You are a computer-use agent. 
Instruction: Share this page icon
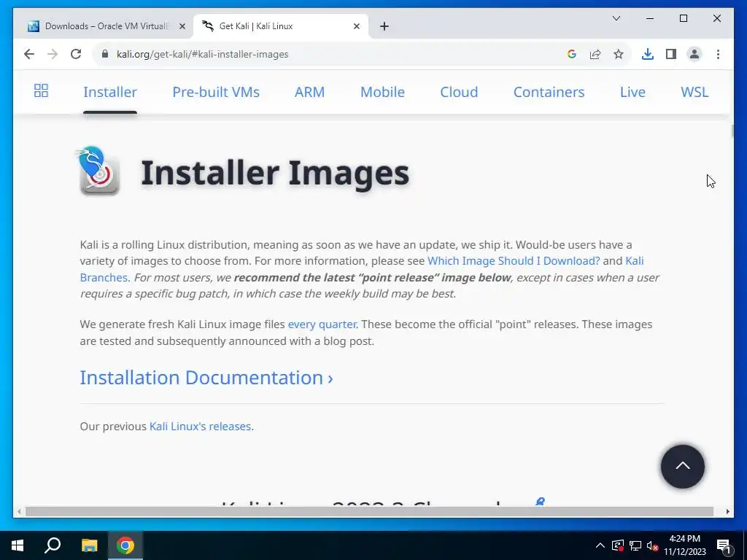595,54
